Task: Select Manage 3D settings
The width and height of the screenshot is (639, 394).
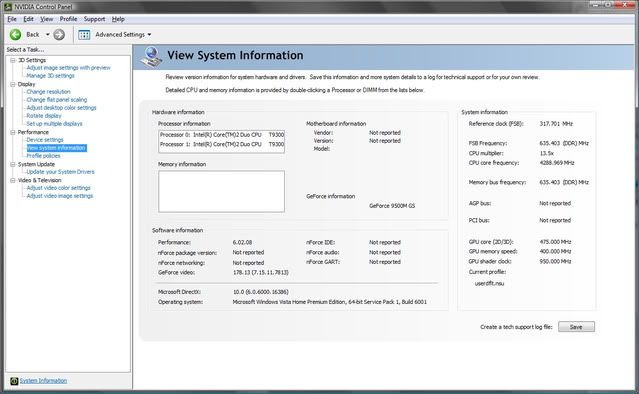Action: pyautogui.click(x=51, y=76)
